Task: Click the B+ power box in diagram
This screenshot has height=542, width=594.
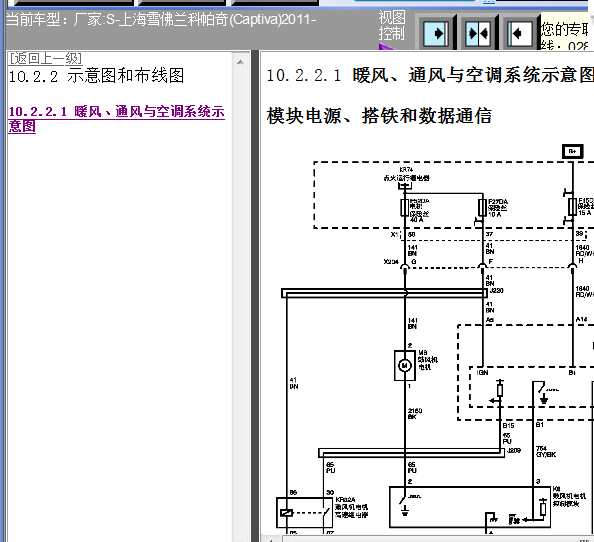Action: 572,152
